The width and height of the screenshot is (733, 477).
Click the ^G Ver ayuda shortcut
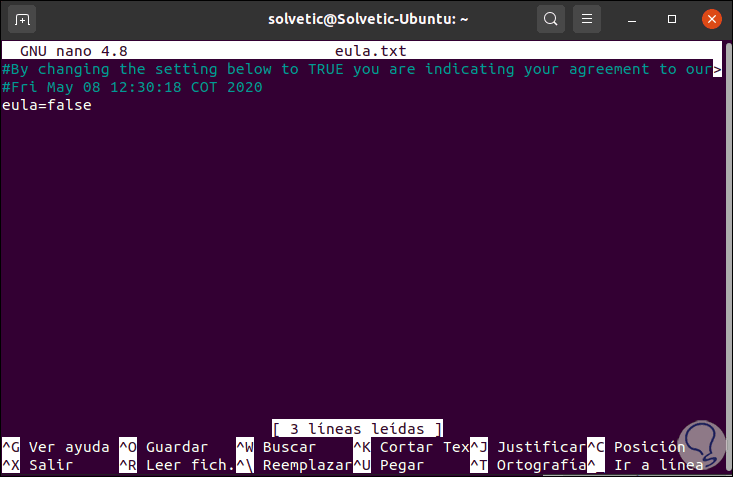point(56,447)
